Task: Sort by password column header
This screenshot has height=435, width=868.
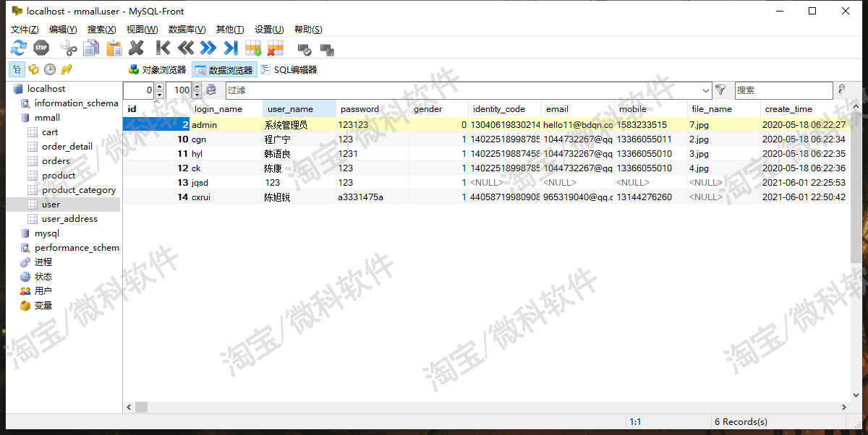Action: (x=373, y=109)
